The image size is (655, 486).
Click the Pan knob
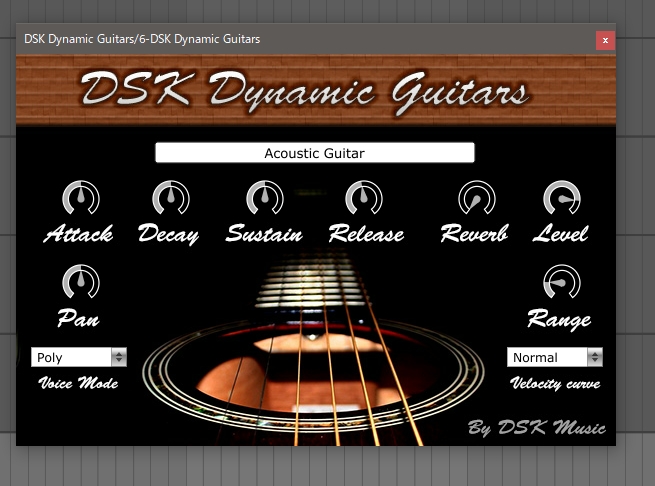tap(78, 283)
